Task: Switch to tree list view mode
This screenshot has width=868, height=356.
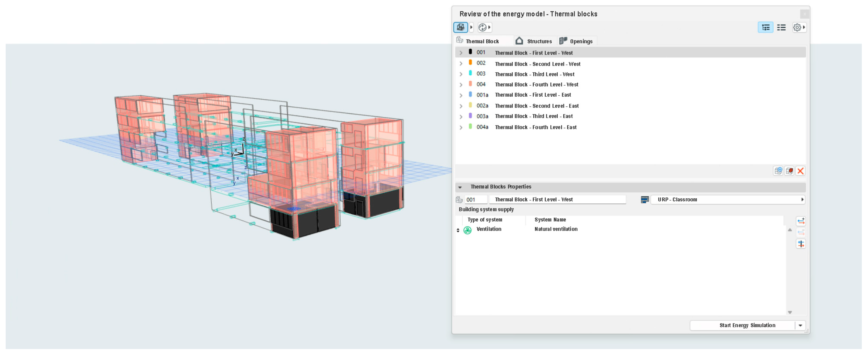Action: click(x=766, y=28)
